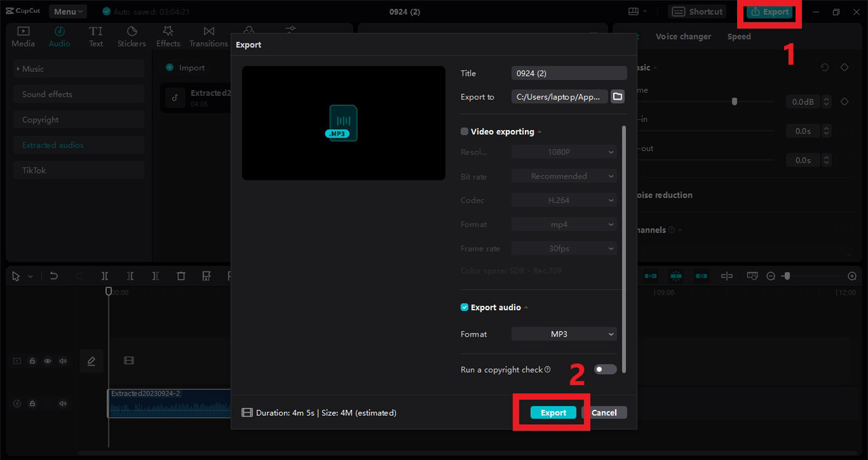Hide the video track with the eye icon
Viewport: 868px width, 460px height.
47,361
